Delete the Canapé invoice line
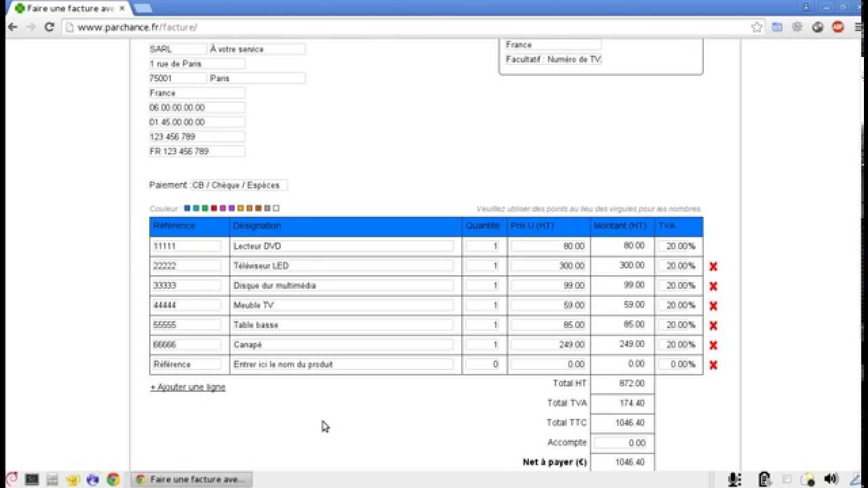This screenshot has width=868, height=488. pyautogui.click(x=713, y=345)
